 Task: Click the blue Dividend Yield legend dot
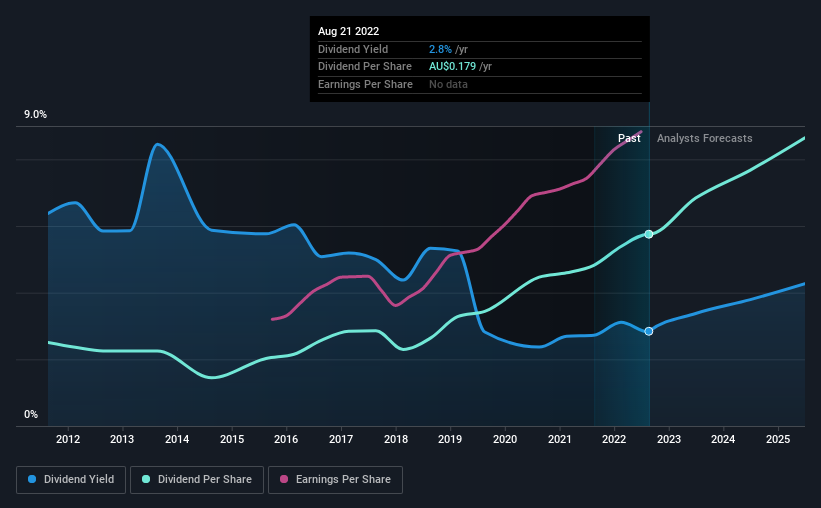pyautogui.click(x=32, y=479)
